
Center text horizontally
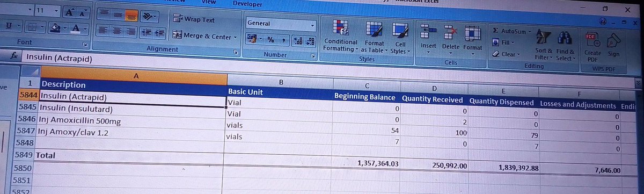pos(118,32)
